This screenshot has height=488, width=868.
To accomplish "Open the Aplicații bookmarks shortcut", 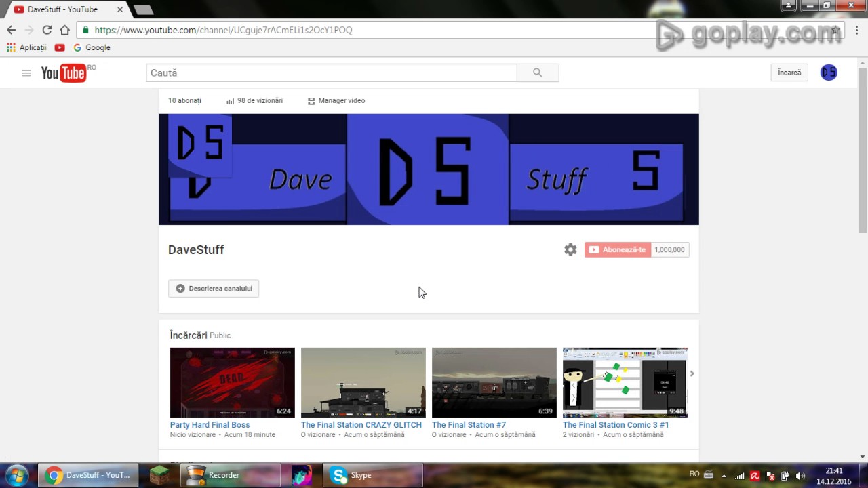I will pyautogui.click(x=26, y=47).
